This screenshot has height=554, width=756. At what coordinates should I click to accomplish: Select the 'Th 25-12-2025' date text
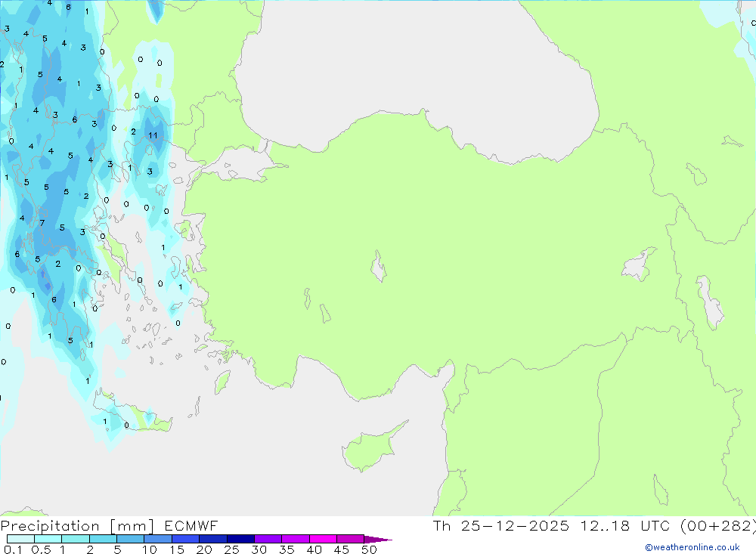[x=501, y=526]
